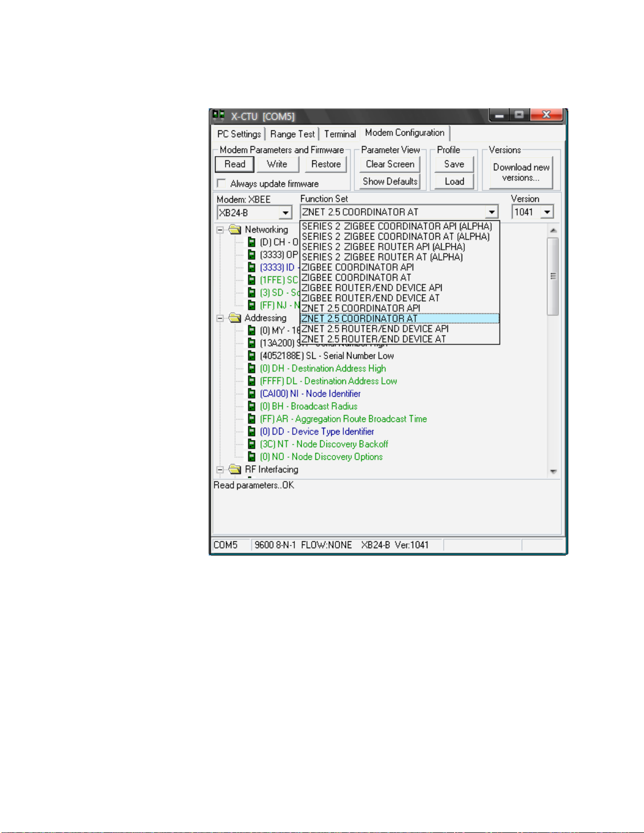The height and width of the screenshot is (833, 644).
Task: Click the green icon beside (13A200) parameter
Action: click(x=252, y=343)
